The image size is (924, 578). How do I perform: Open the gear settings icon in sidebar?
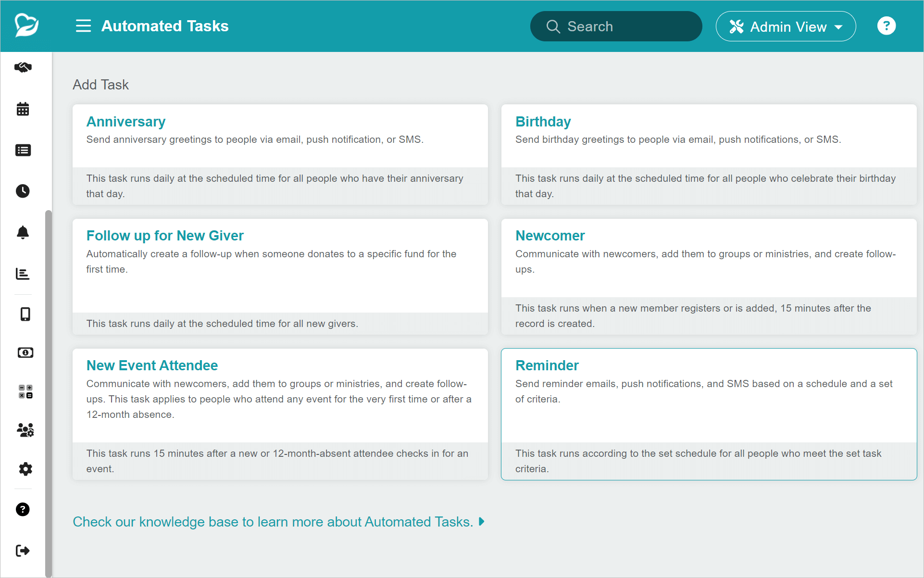point(25,469)
